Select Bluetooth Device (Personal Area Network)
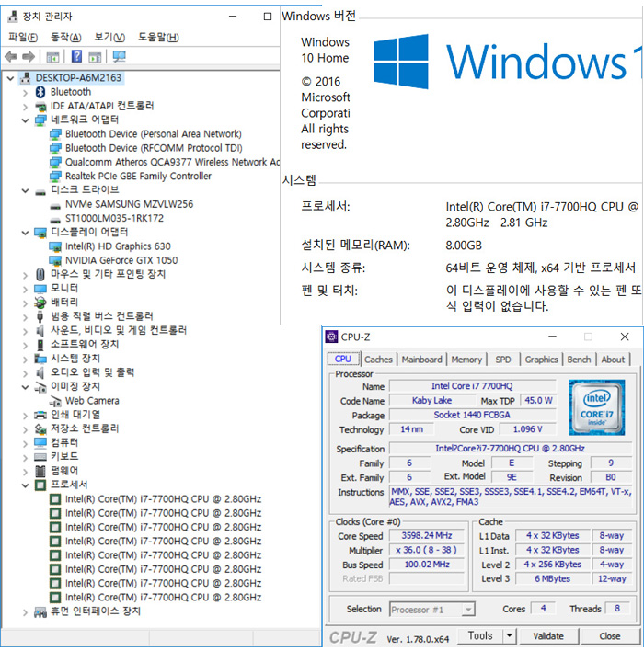Screen dimensions: 644x651 154,134
